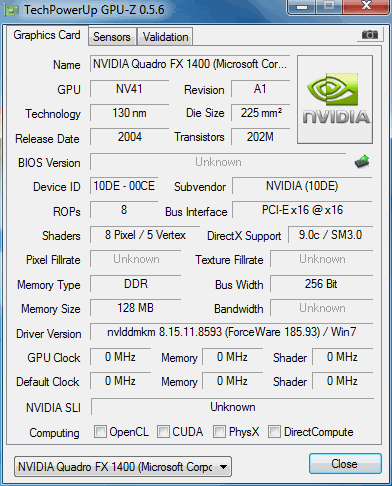Click the Transistors value 202M
This screenshot has width=392, height=486.
pos(260,137)
